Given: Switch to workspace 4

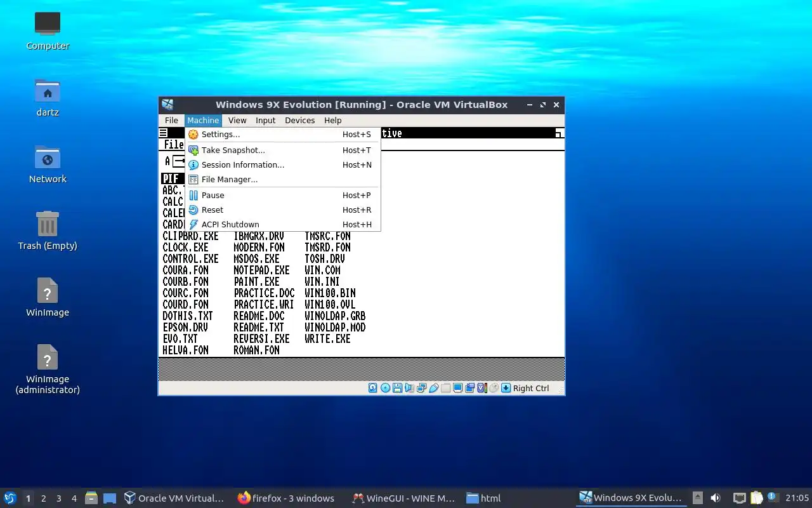Looking at the screenshot, I should 74,498.
